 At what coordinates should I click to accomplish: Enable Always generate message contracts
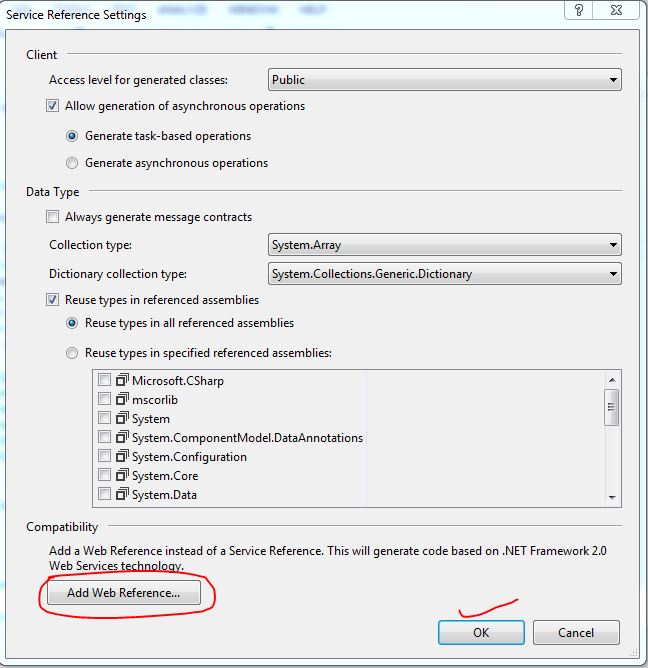pyautogui.click(x=52, y=217)
